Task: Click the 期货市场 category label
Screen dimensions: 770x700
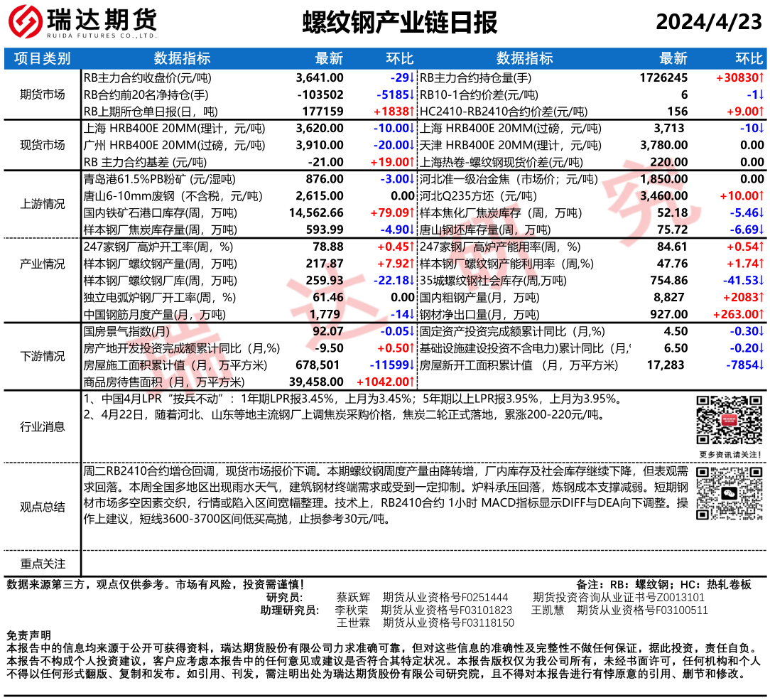Action: point(43,95)
